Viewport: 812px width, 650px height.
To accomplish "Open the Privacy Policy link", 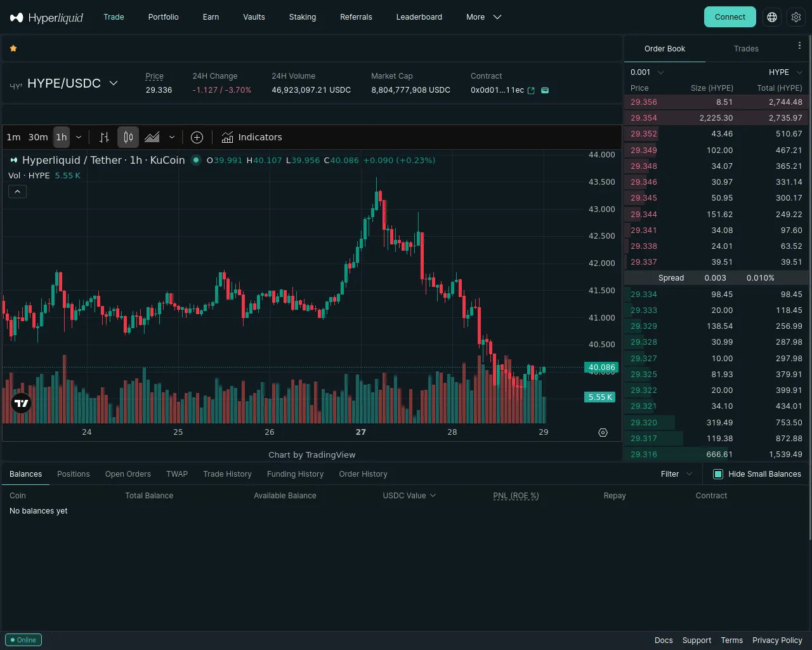I will point(777,640).
